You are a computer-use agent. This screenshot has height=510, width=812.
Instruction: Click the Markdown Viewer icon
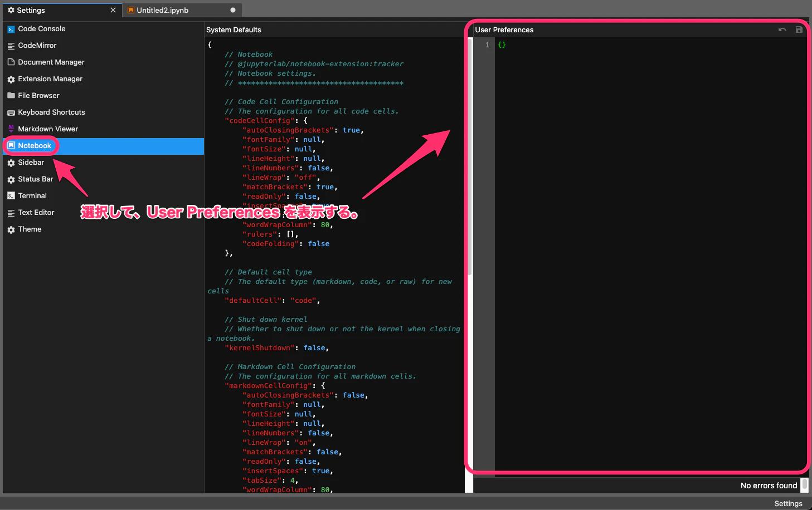pyautogui.click(x=11, y=129)
